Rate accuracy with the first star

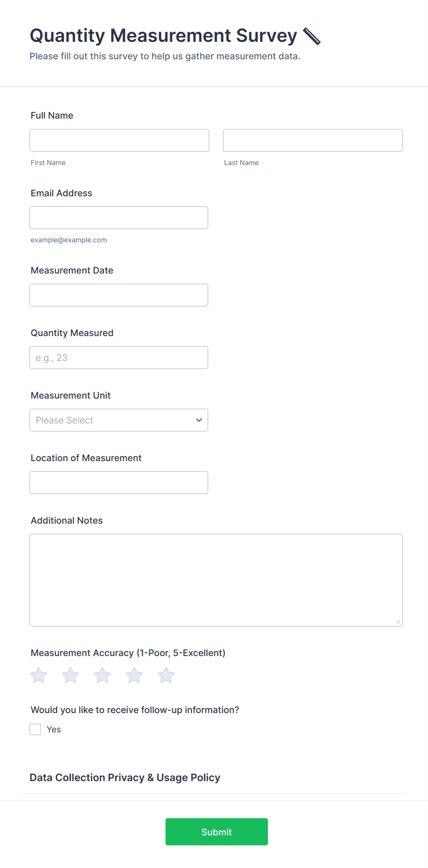click(x=39, y=675)
